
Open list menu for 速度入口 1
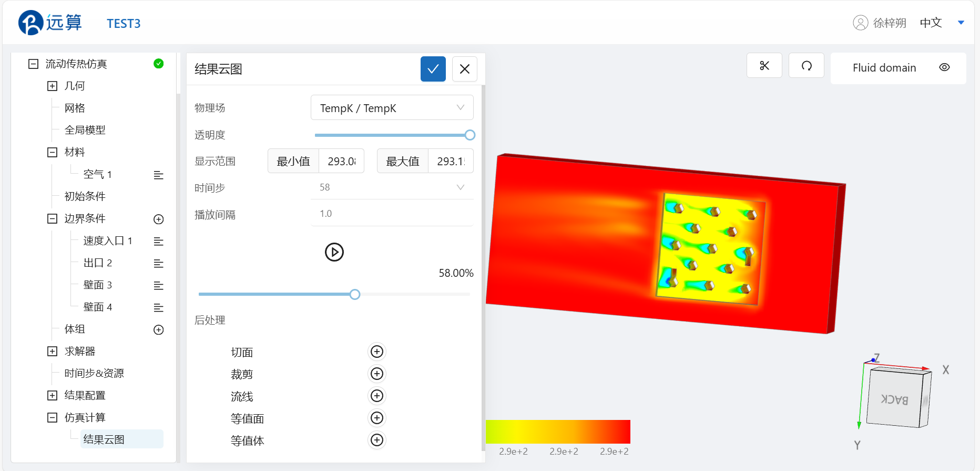coord(158,241)
